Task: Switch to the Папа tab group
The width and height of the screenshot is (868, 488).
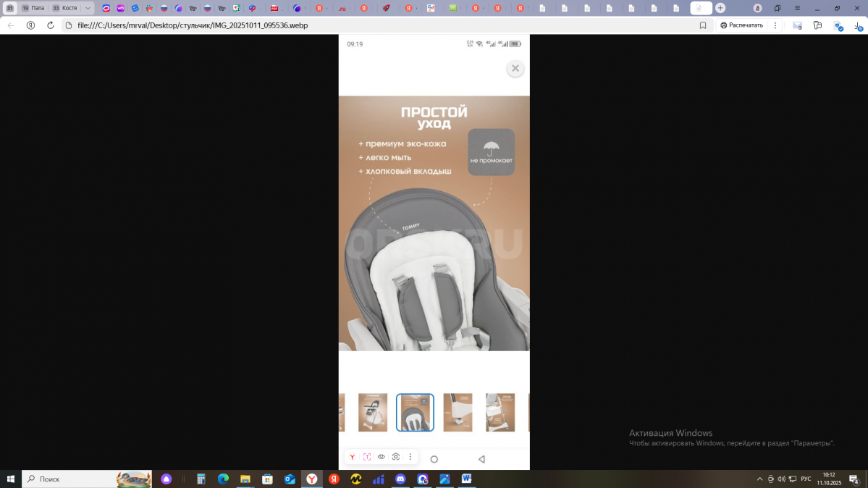Action: tap(33, 8)
